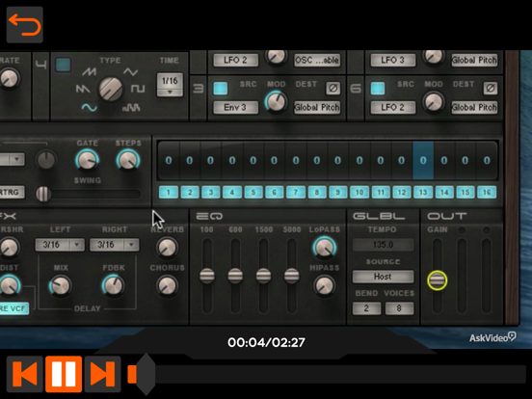Click the video progress scrubber handle
This screenshot has height=399, width=532.
coord(146,374)
